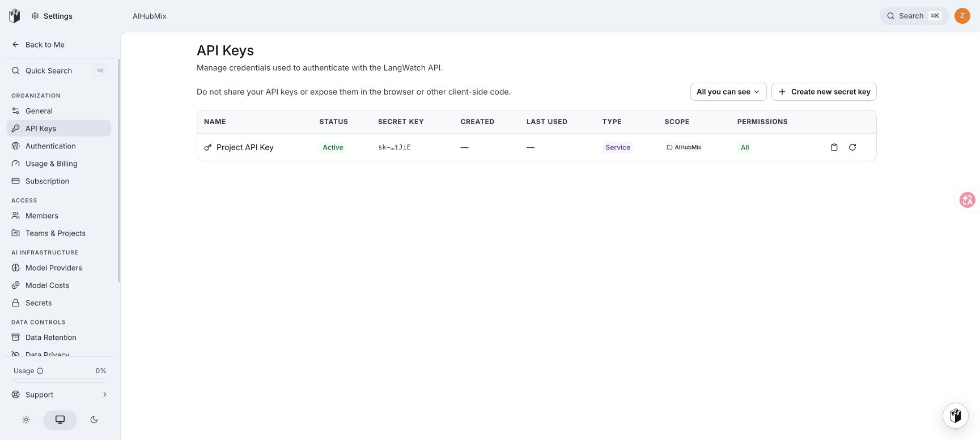Open the Model Costs page

pos(59,285)
